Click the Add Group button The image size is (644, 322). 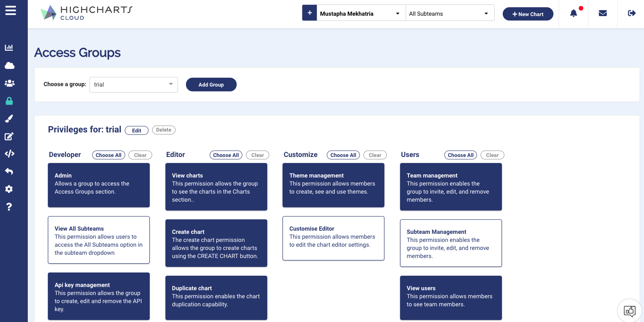211,85
